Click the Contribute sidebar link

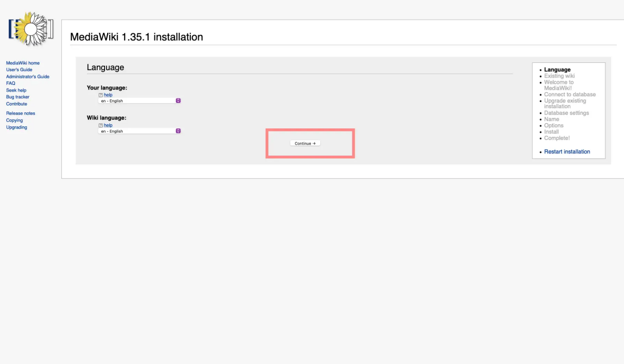tap(17, 104)
